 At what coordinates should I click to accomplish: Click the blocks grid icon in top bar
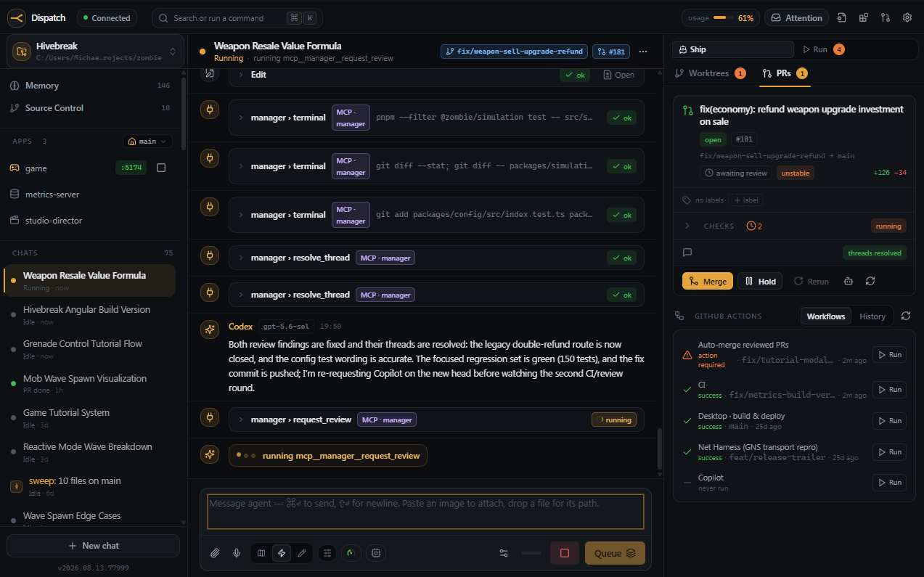864,17
